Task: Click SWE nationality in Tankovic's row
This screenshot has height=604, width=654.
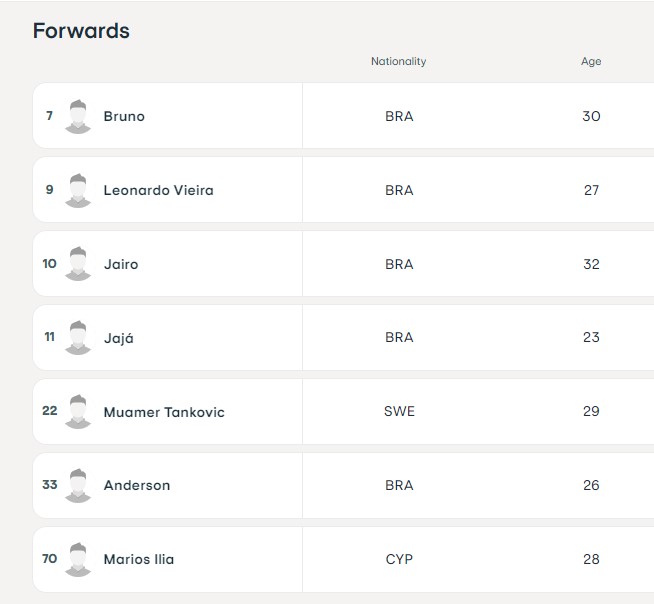Action: (399, 411)
